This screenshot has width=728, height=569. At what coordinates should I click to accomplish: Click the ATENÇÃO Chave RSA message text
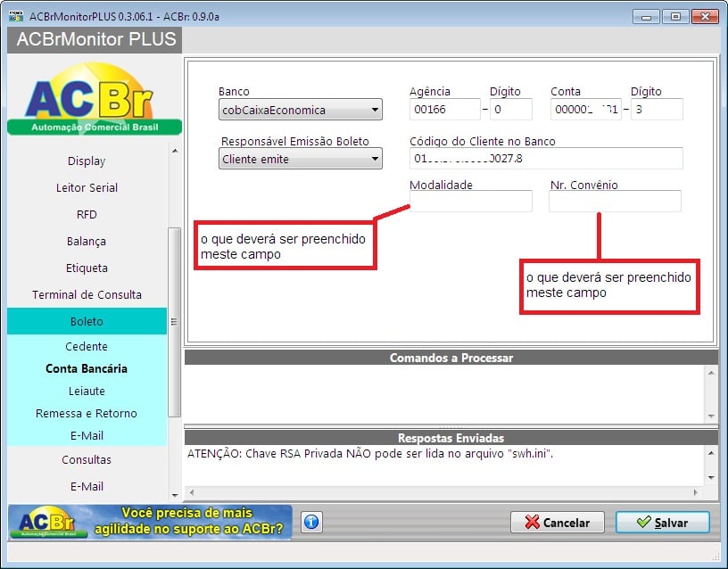[x=370, y=453]
